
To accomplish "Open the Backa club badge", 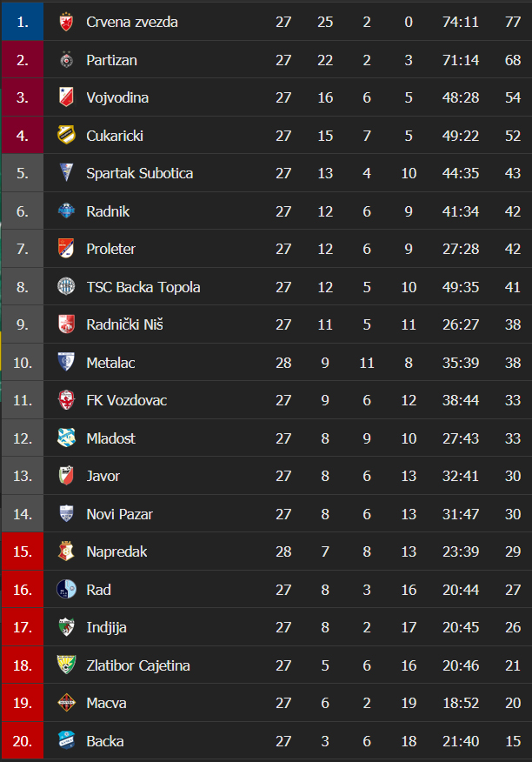I will point(66,740).
